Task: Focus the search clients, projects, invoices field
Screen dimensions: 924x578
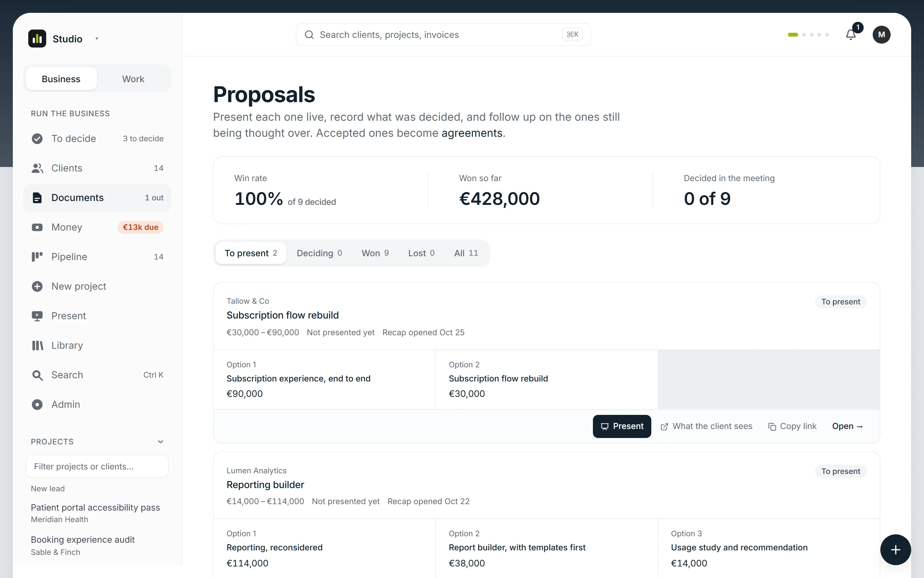Action: coord(443,35)
